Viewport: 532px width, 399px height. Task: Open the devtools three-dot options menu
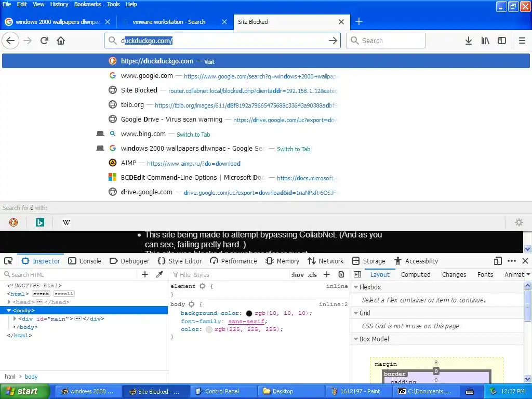pos(512,261)
